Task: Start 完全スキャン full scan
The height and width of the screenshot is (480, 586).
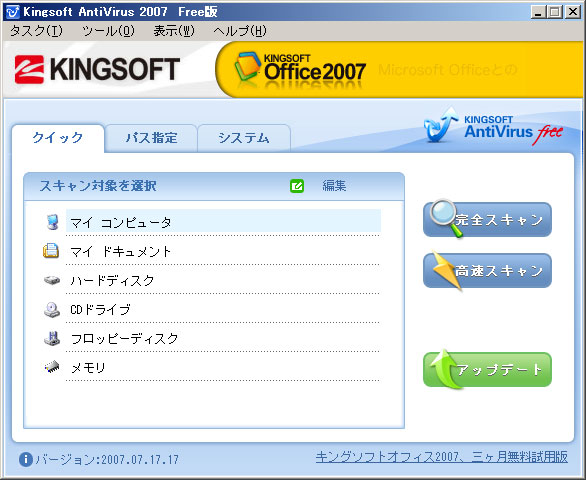Action: (x=487, y=219)
